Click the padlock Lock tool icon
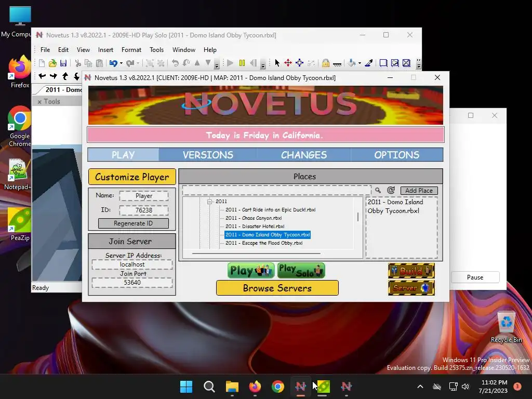This screenshot has width=532, height=399. [x=326, y=63]
